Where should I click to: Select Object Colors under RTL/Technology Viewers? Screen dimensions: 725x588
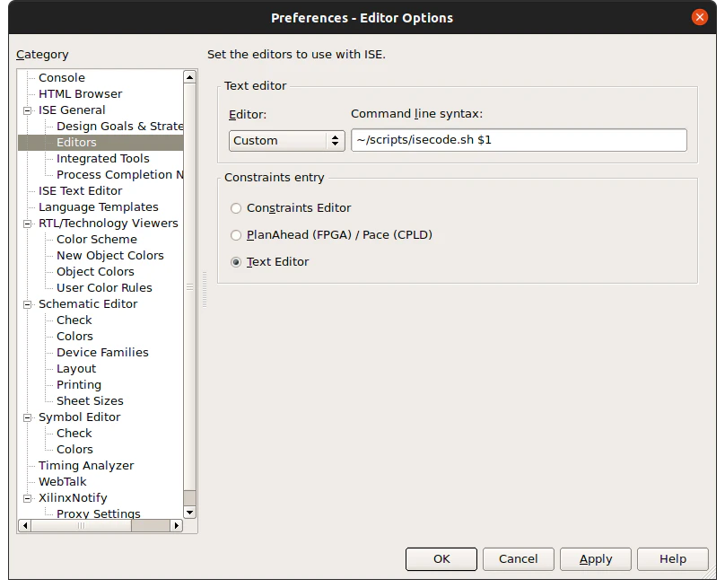click(96, 272)
